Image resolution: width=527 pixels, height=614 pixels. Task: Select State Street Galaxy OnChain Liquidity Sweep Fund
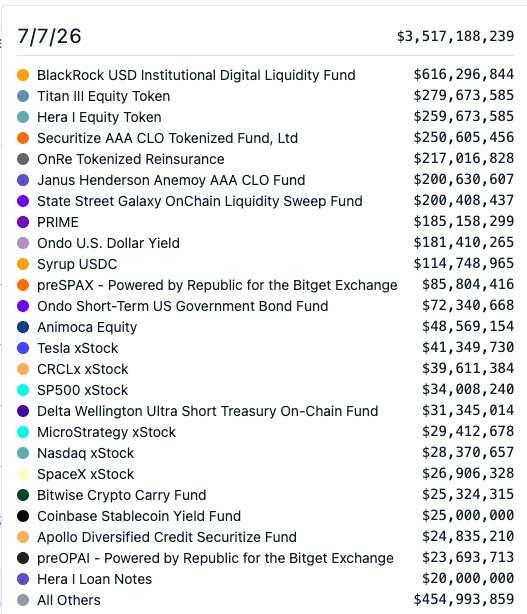[x=200, y=201]
